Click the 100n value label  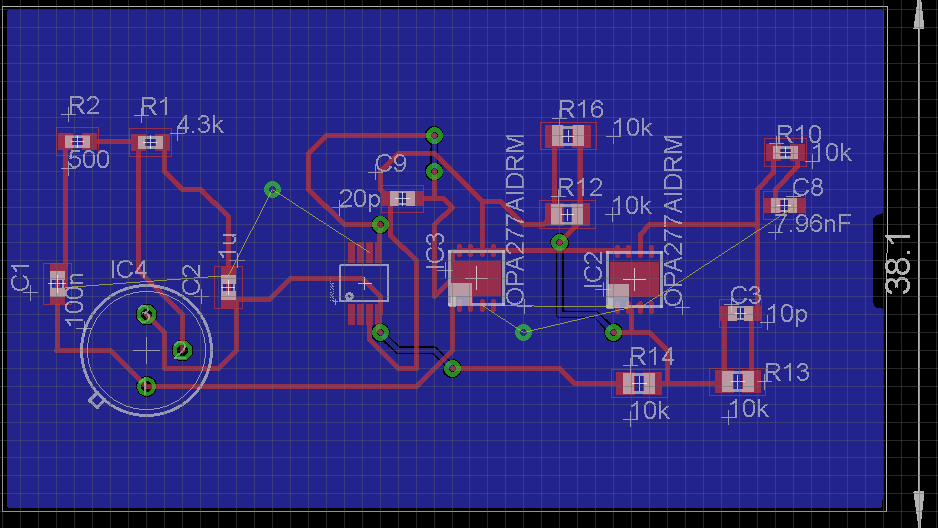tap(75, 300)
